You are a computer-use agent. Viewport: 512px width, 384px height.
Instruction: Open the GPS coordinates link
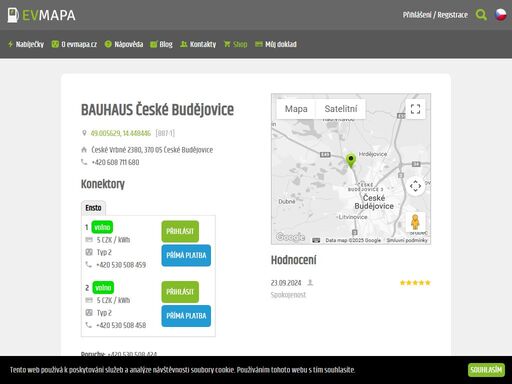121,133
